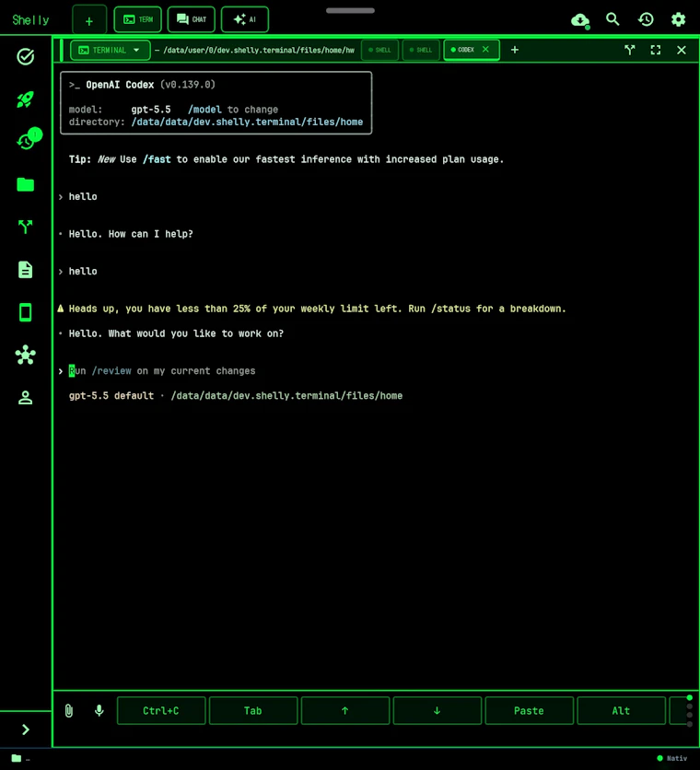Screen dimensions: 700x770
Task: Click the split branch icon in terminal header
Action: pos(629,50)
